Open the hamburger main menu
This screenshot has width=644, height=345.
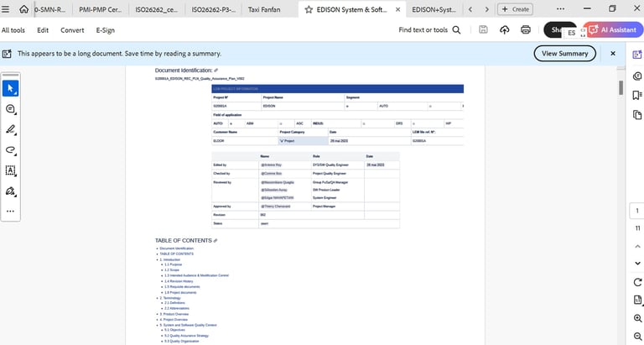pos(5,9)
